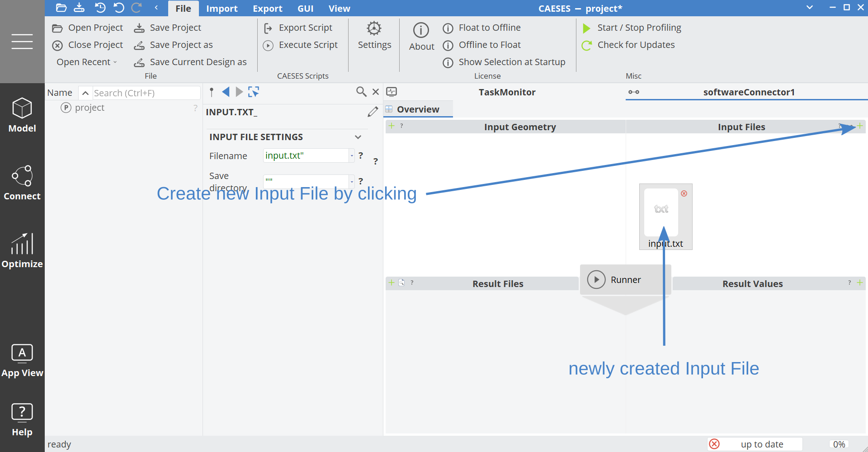Click the file viewer icon beside Result Files
This screenshot has height=452, width=868.
(401, 282)
